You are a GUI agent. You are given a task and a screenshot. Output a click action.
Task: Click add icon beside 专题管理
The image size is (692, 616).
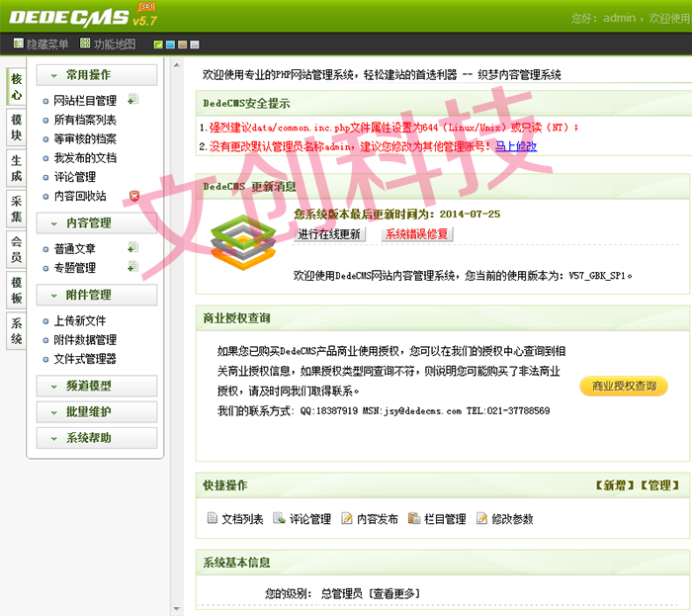pyautogui.click(x=132, y=267)
